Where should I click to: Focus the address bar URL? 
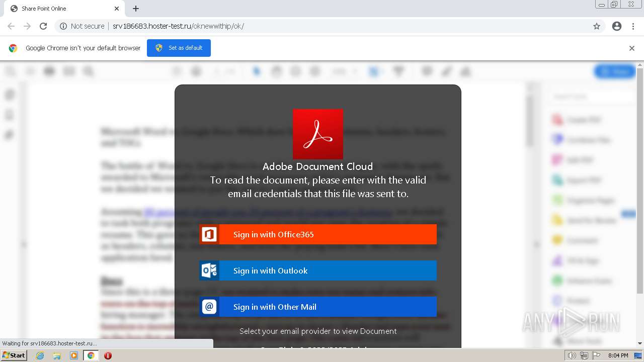[x=178, y=26]
